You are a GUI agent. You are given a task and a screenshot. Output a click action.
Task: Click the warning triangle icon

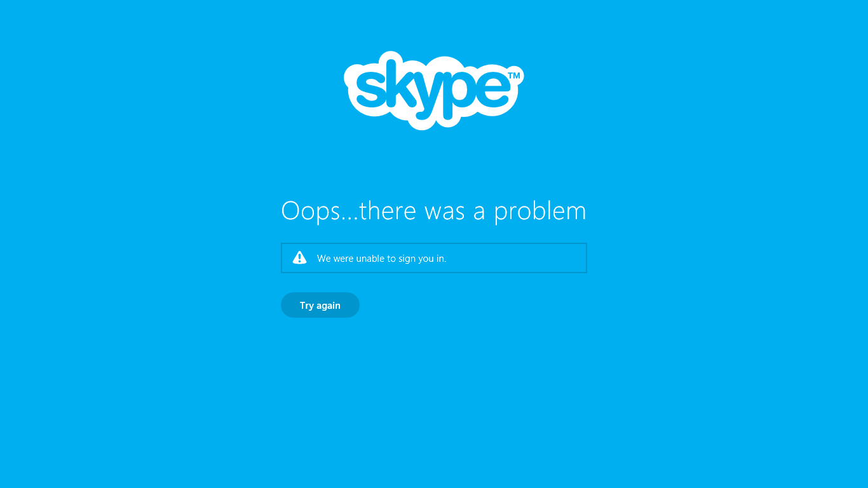[x=299, y=257]
